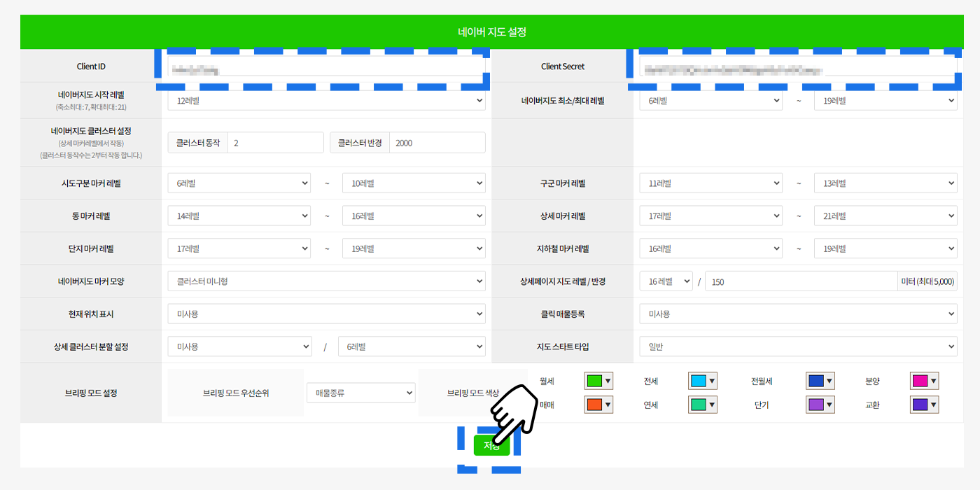Open 시도구분 마커 레벨 start 6레벨 dropdown
The image size is (980, 490).
coord(239,183)
